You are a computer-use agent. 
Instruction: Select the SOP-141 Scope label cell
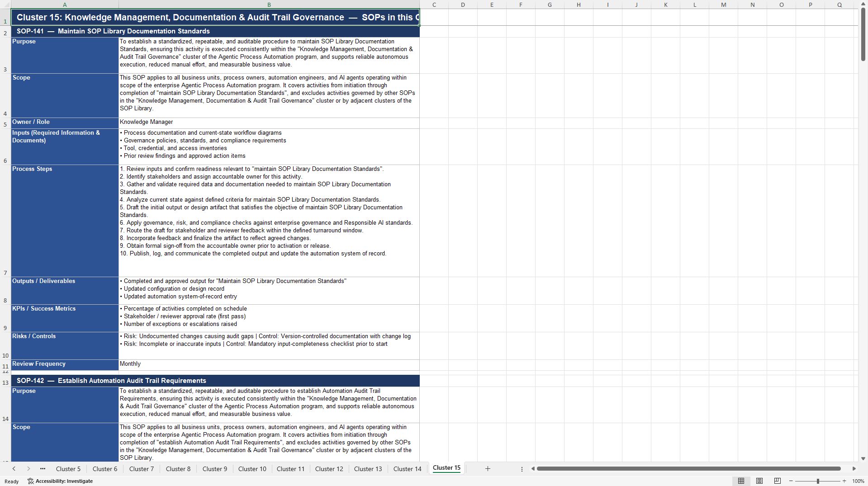(65, 95)
